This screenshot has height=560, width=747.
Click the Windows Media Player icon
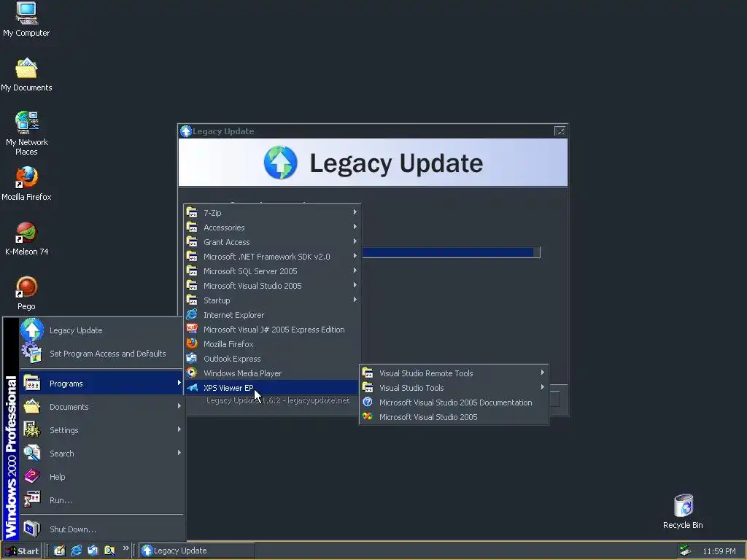(x=192, y=373)
